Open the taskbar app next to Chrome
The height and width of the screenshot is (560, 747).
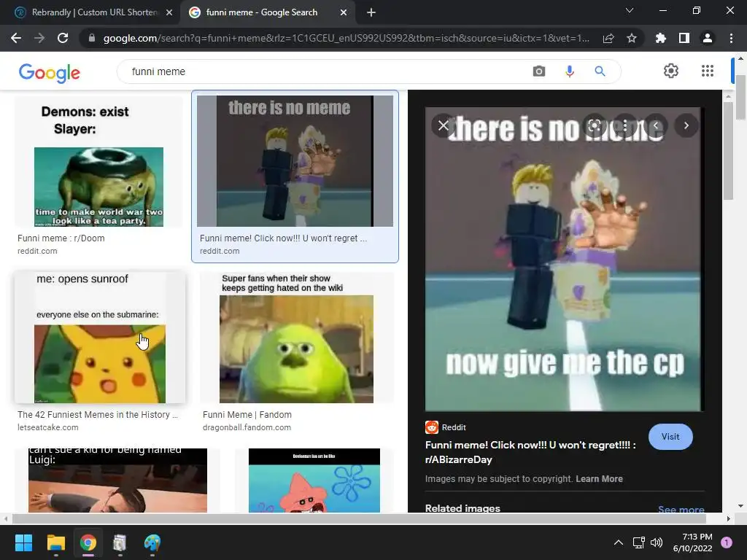point(120,542)
